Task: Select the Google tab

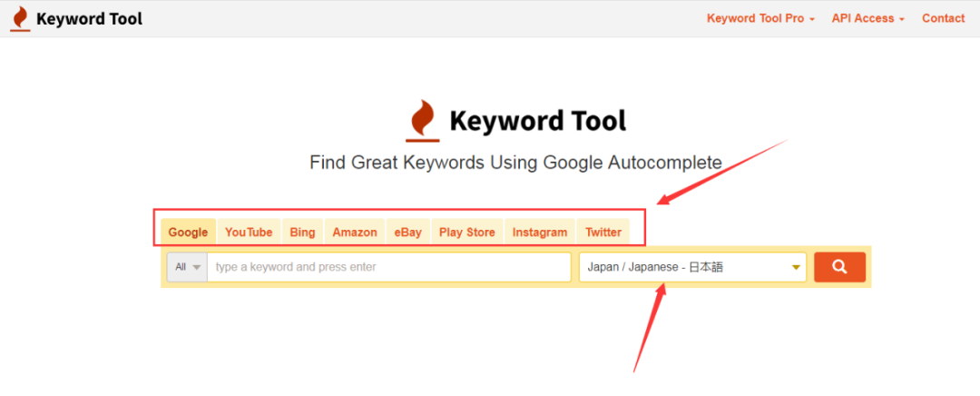Action: (188, 233)
